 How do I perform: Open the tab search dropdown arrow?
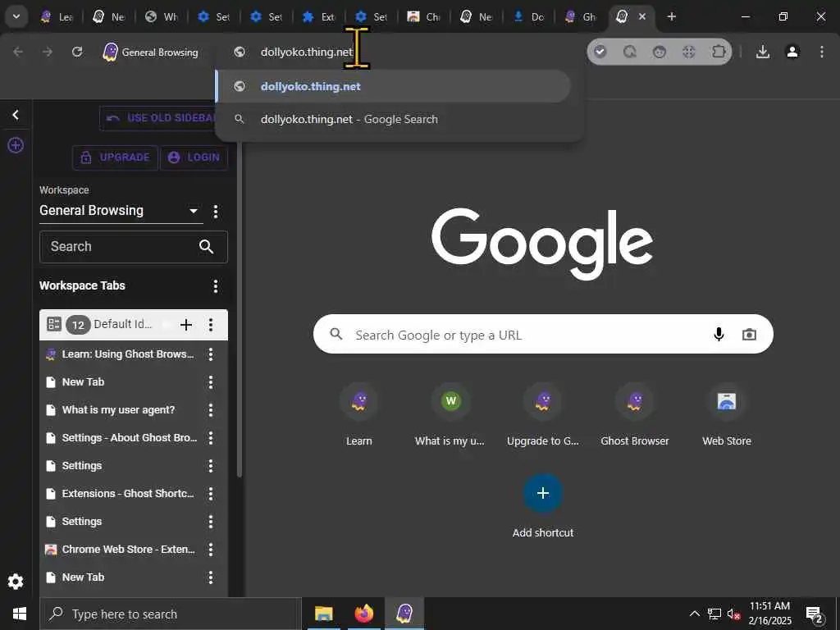pyautogui.click(x=16, y=16)
